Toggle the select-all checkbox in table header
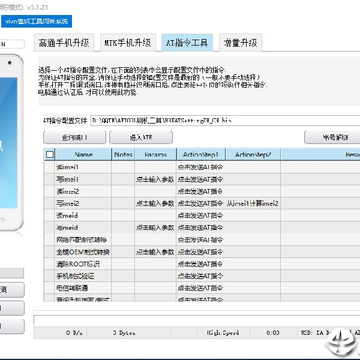The height and width of the screenshot is (360, 360). click(x=50, y=155)
